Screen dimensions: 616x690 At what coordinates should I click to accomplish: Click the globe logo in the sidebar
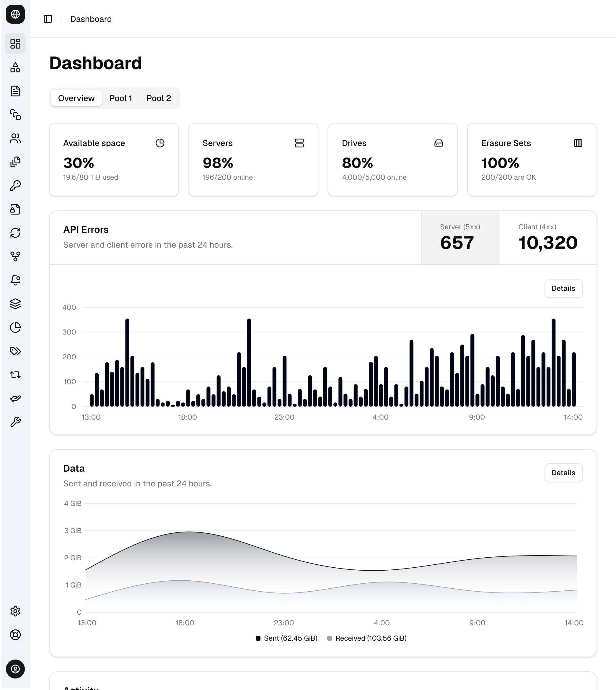(x=15, y=14)
